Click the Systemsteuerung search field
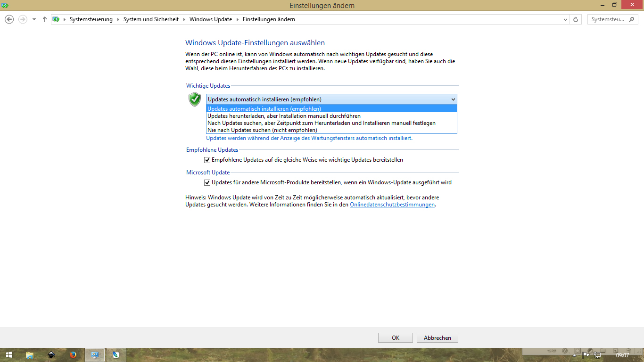 coord(608,19)
